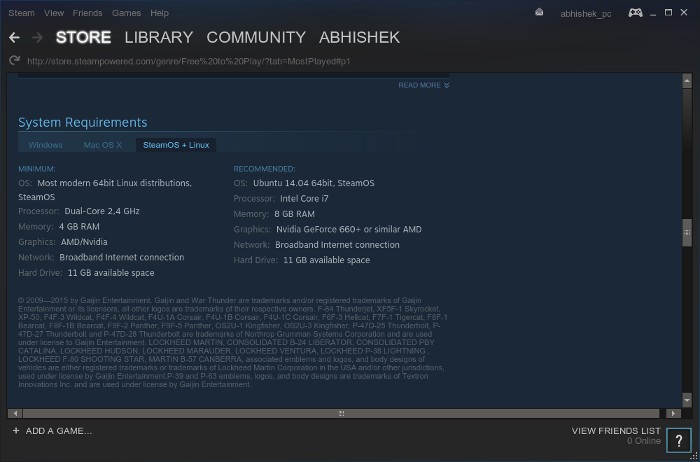Click the Gaijin Entertainment copyright paragraph
700x462 pixels.
[232, 342]
